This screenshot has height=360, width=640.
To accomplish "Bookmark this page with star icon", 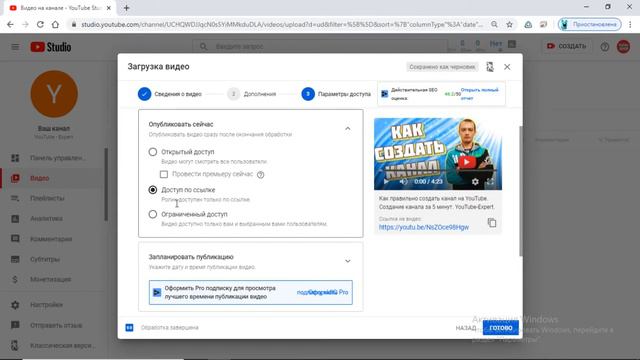I will pyautogui.click(x=509, y=24).
